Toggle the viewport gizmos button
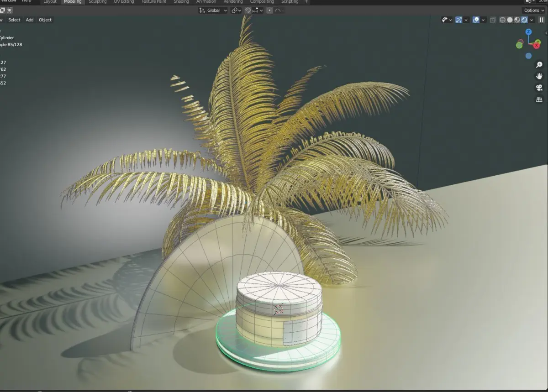The width and height of the screenshot is (548, 392). pos(459,20)
